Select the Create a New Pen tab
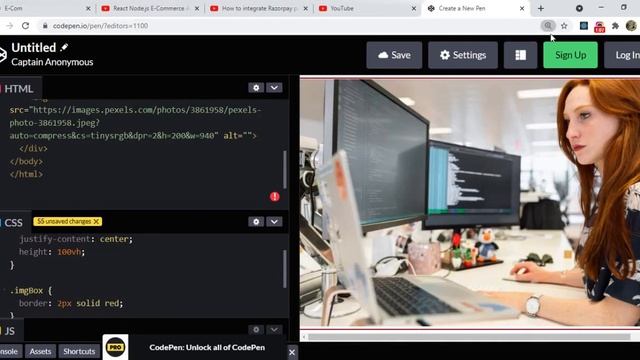This screenshot has width=640, height=360. pos(476,8)
